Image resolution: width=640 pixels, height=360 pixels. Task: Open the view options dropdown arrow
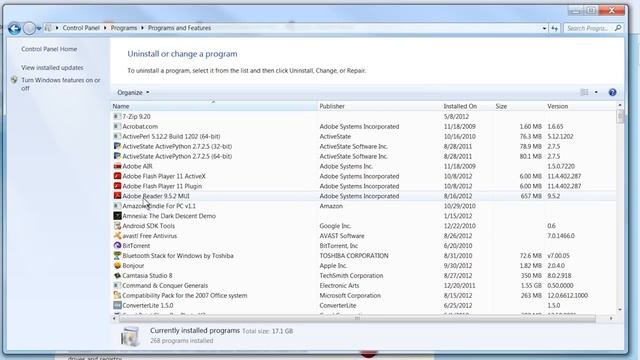pos(596,93)
